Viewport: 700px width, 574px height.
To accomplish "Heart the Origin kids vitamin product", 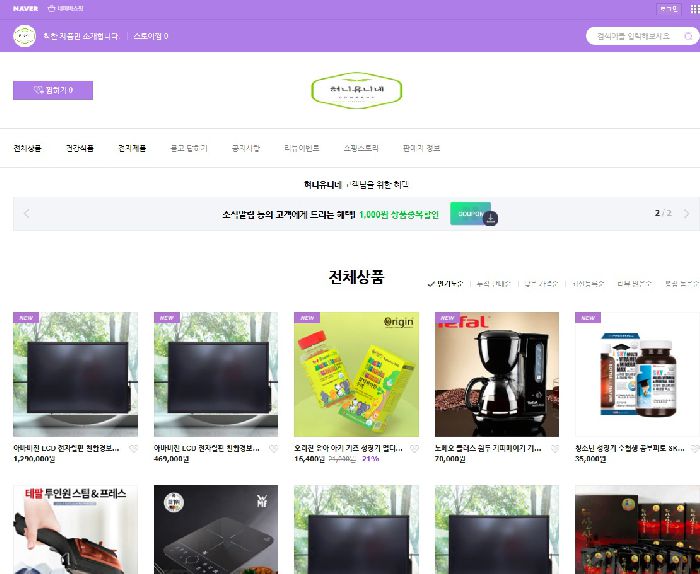I will [414, 449].
